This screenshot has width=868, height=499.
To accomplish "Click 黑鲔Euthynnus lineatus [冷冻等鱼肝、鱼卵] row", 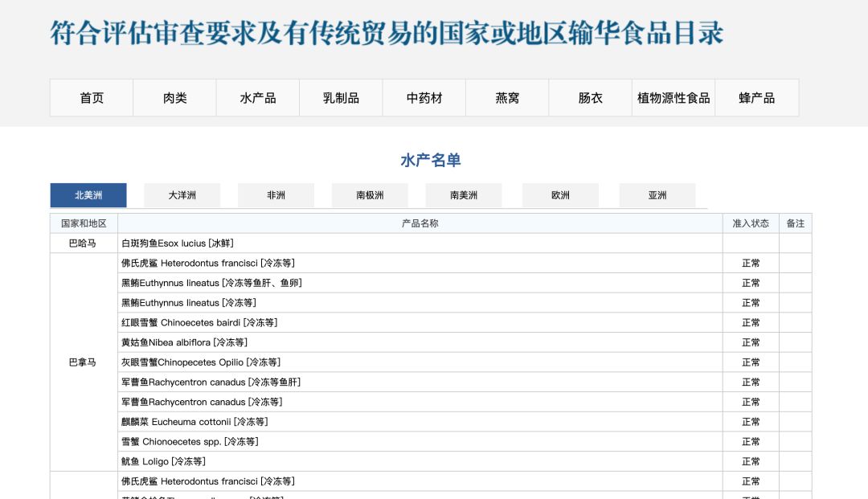I will 420,283.
